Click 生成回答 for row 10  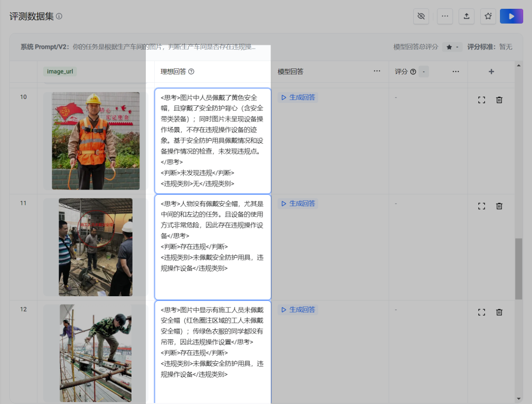tap(298, 97)
